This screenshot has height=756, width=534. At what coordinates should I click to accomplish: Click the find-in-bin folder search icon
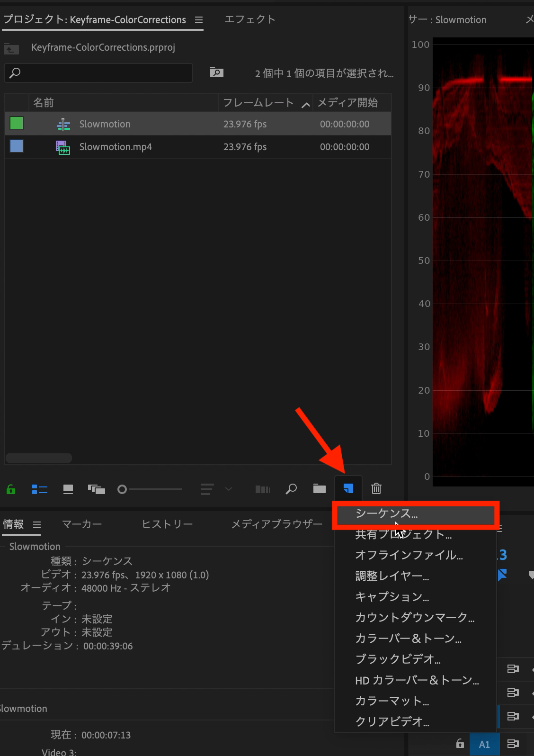[217, 72]
